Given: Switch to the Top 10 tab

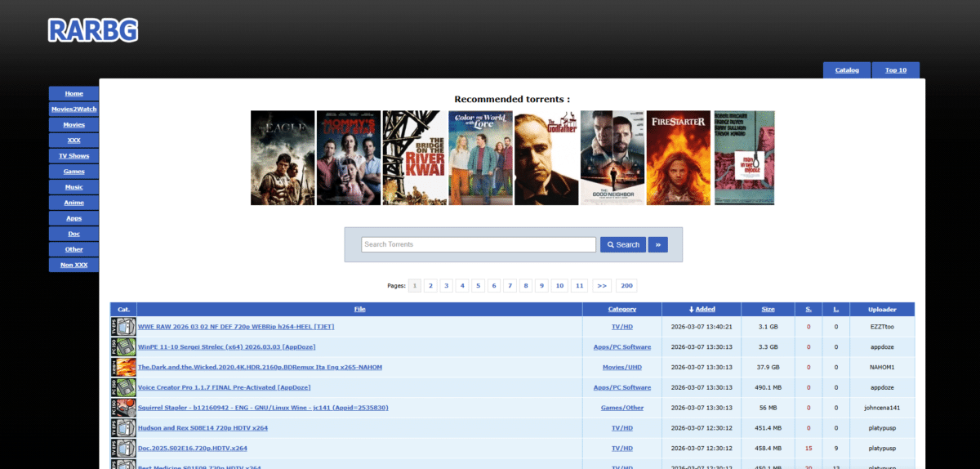Looking at the screenshot, I should 896,70.
